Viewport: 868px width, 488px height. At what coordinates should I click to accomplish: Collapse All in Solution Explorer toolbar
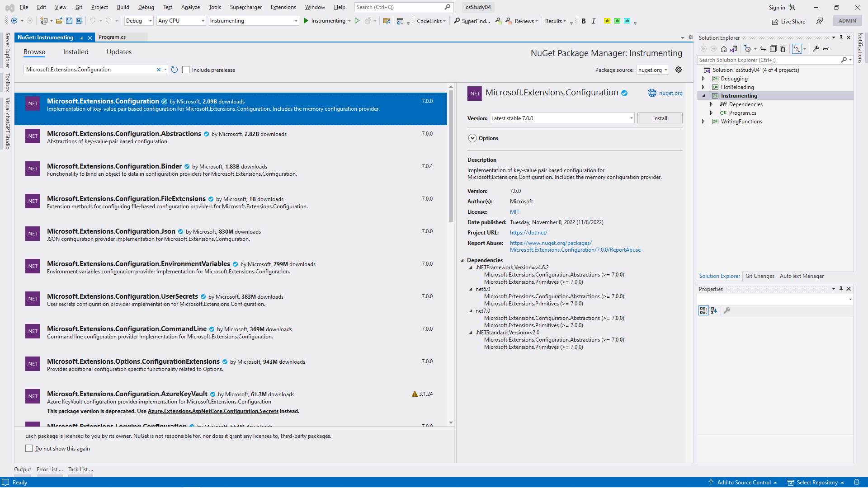(x=773, y=49)
